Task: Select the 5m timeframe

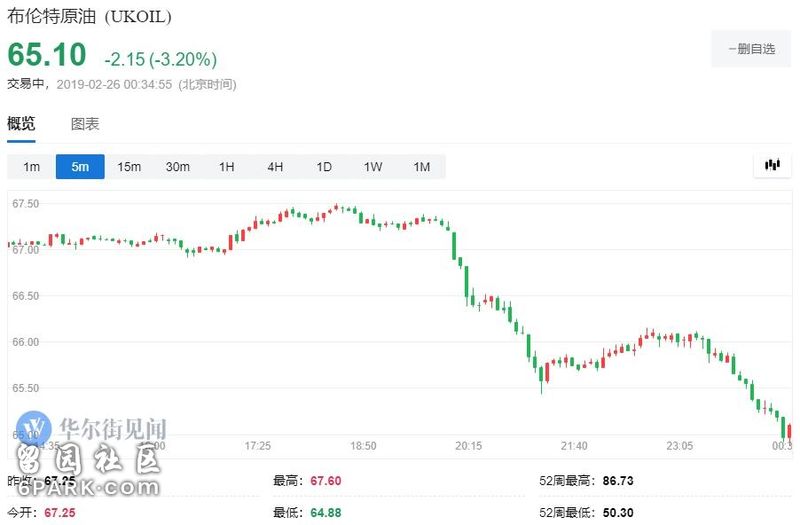Action: pos(80,167)
